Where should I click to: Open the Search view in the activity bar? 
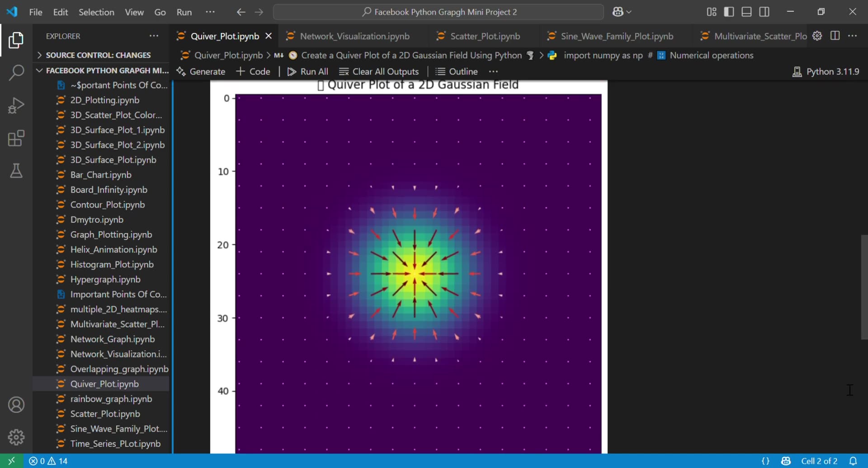click(16, 72)
